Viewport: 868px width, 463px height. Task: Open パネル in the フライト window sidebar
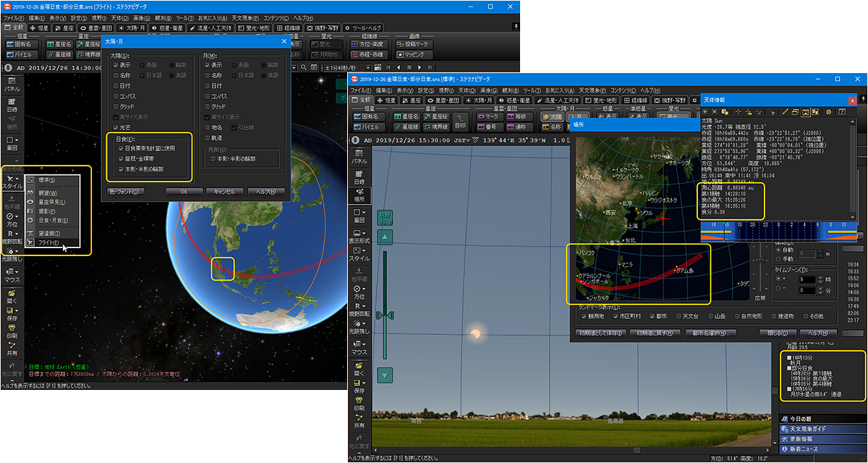click(x=12, y=85)
